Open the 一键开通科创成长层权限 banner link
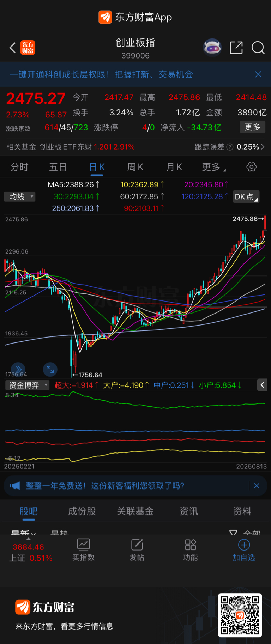The image size is (271, 644). [x=101, y=74]
